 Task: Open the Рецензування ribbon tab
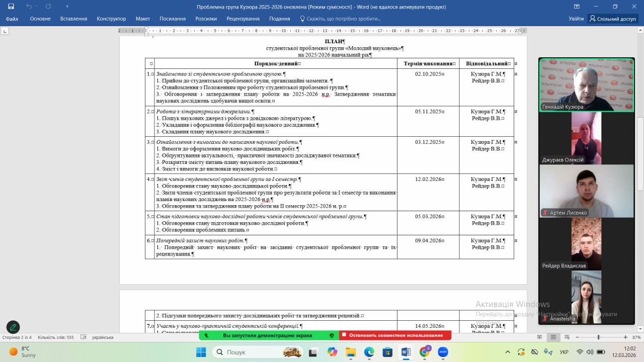(243, 19)
